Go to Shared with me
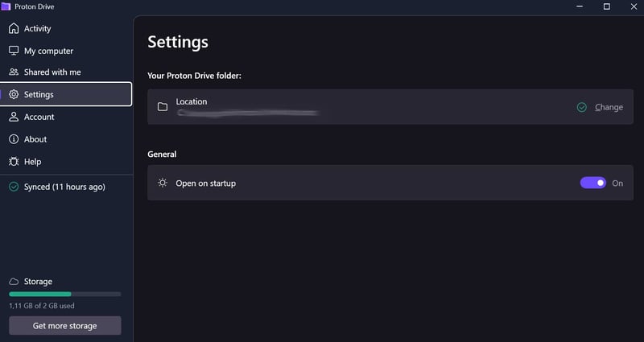The height and width of the screenshot is (342, 644). 52,72
